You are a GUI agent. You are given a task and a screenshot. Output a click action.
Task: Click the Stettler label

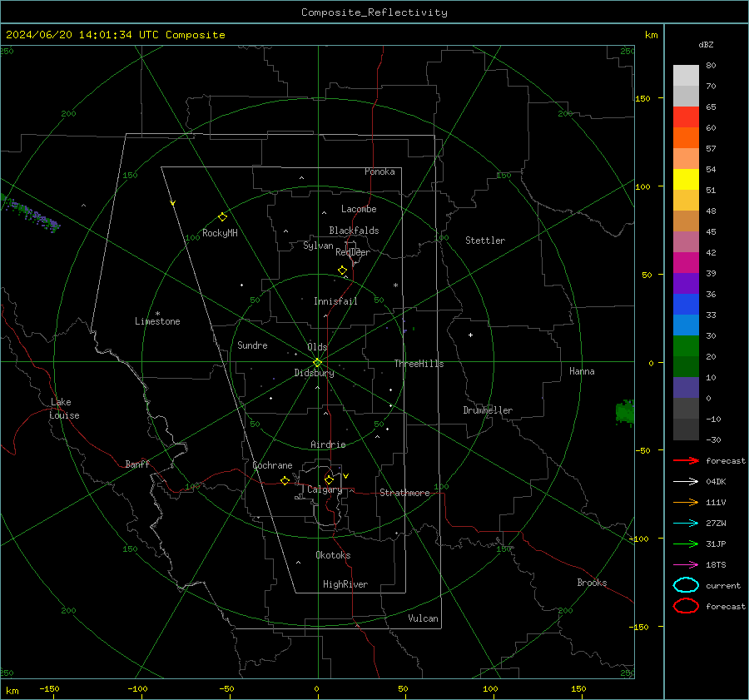pos(485,241)
